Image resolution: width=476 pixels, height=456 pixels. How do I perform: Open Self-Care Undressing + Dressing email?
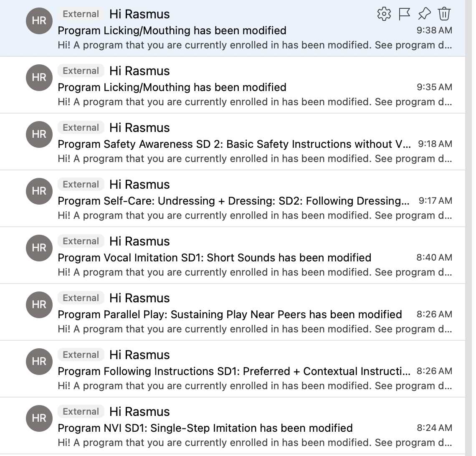click(233, 198)
